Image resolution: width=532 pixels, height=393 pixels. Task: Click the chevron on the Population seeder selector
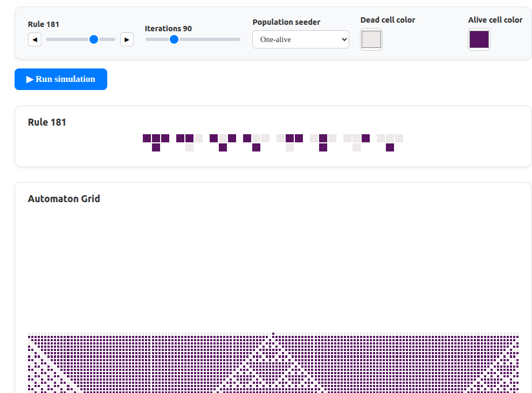343,39
